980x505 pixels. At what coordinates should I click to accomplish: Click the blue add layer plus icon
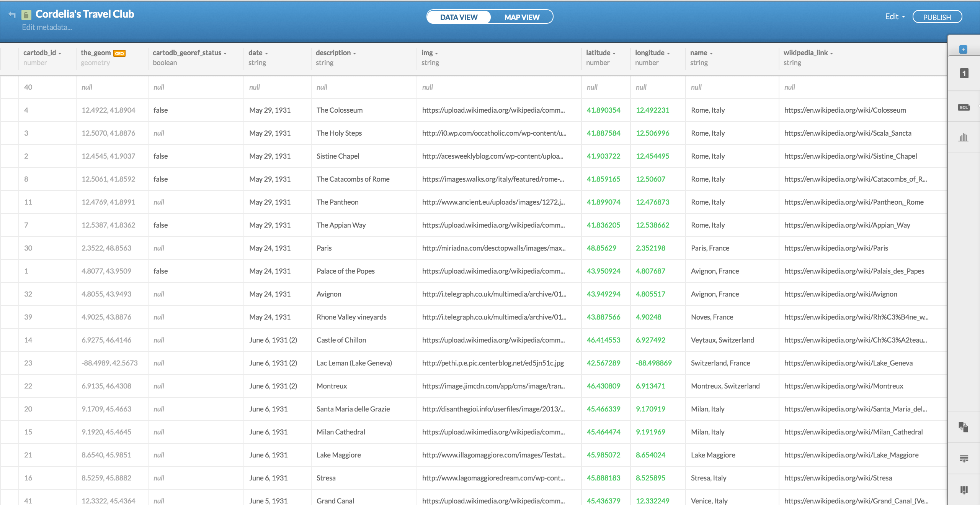[964, 49]
